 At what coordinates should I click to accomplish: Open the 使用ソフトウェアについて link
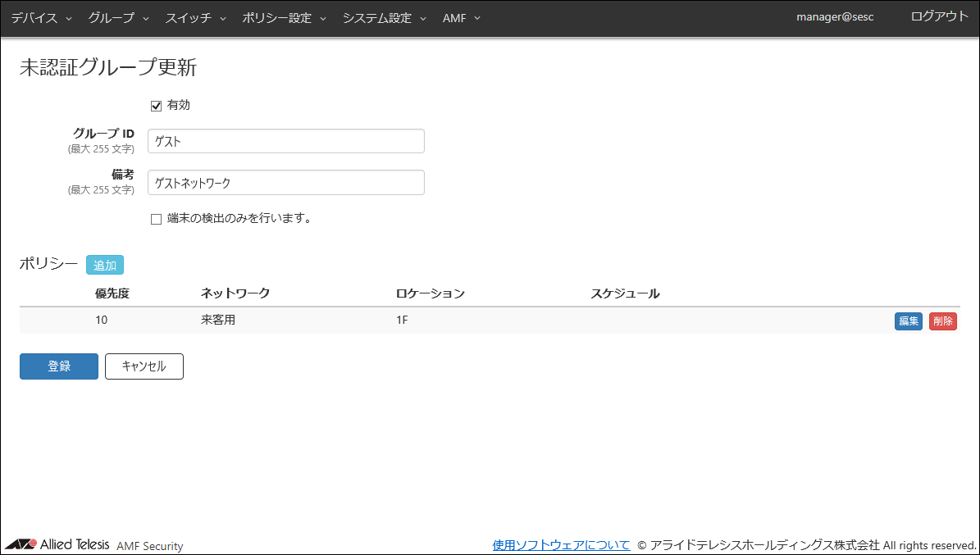point(561,545)
